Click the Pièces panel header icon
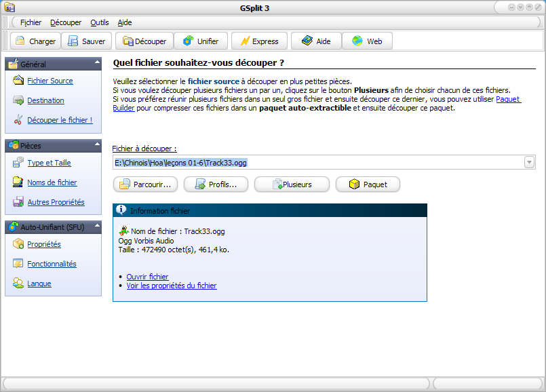This screenshot has height=392, width=546. point(14,145)
